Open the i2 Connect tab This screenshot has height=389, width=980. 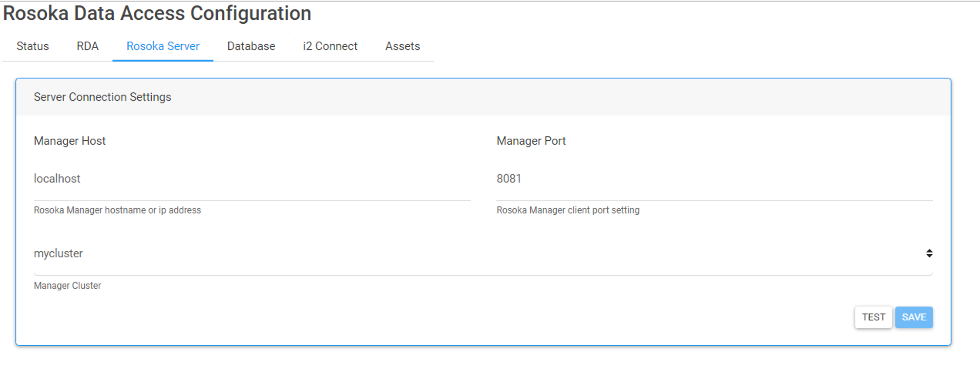click(x=330, y=46)
